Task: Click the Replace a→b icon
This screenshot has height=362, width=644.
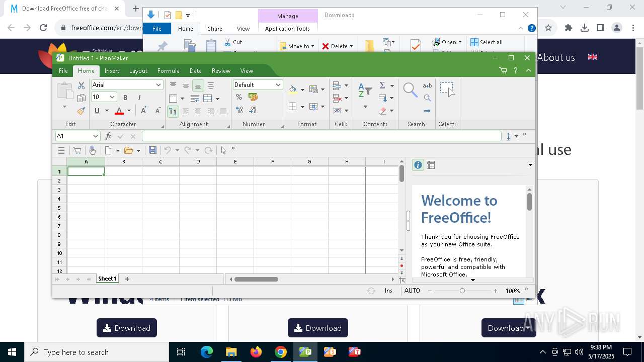Action: pos(427,85)
